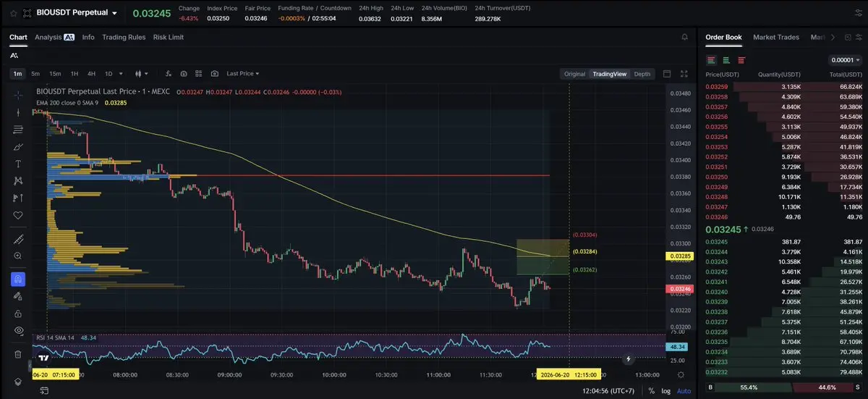
Task: Click the 12:04:56 (UTC+7) timezone clock
Action: pyautogui.click(x=608, y=391)
